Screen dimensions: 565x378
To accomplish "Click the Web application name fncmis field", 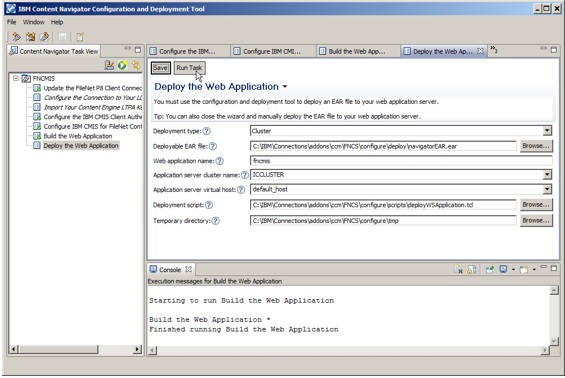I will [x=401, y=161].
